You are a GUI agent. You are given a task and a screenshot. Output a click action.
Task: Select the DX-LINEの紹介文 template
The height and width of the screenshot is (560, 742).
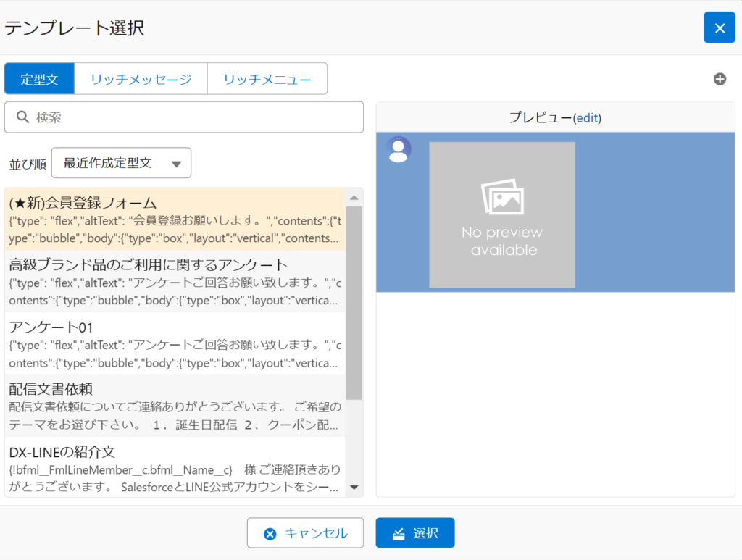(x=174, y=468)
